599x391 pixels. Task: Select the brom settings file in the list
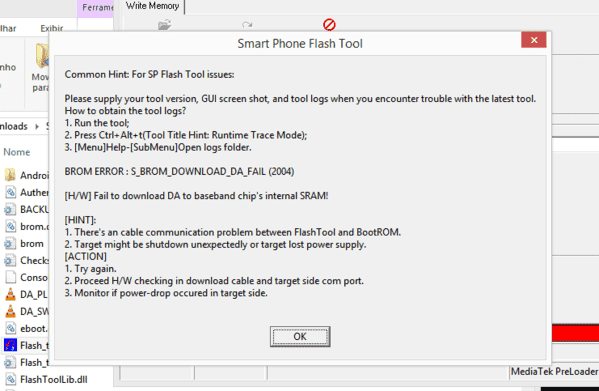click(24, 244)
